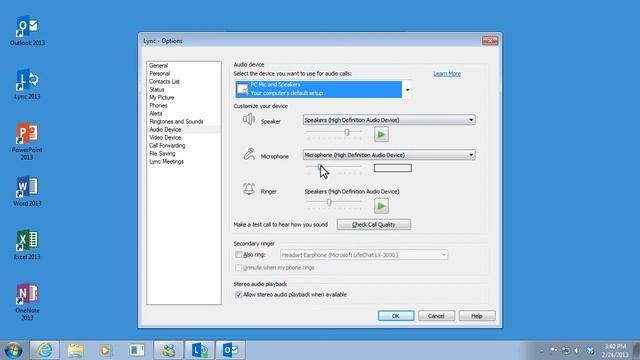This screenshot has width=640, height=360.
Task: Open OneNote 2013 desktop shortcut
Action: pos(27,302)
